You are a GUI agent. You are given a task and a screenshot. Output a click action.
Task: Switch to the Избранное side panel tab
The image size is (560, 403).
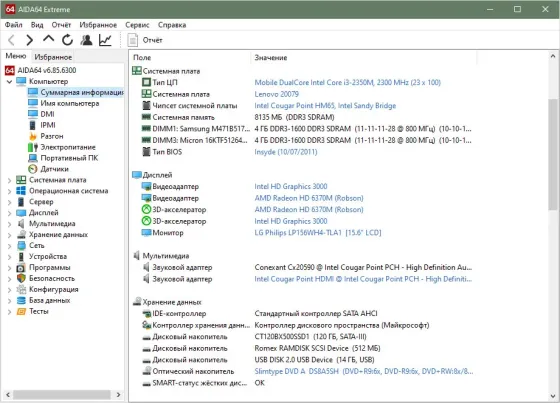click(x=53, y=57)
